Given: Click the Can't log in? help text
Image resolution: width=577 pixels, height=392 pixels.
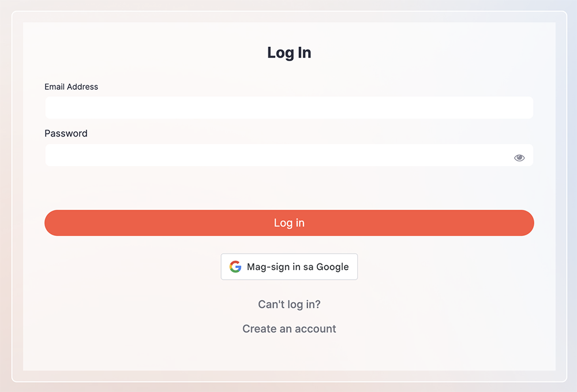Looking at the screenshot, I should [x=288, y=304].
